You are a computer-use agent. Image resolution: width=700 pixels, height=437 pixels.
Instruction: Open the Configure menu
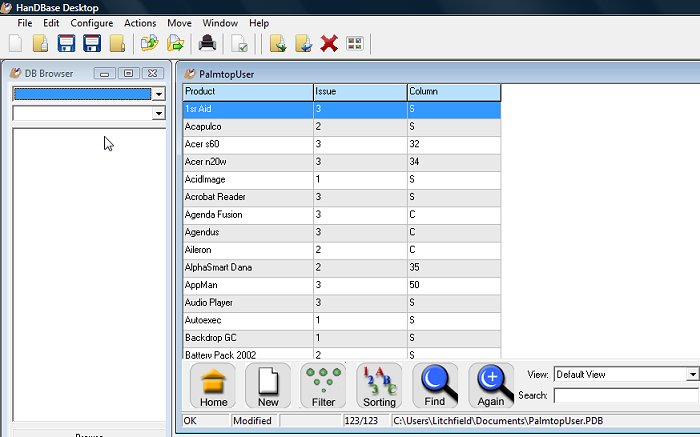(92, 23)
